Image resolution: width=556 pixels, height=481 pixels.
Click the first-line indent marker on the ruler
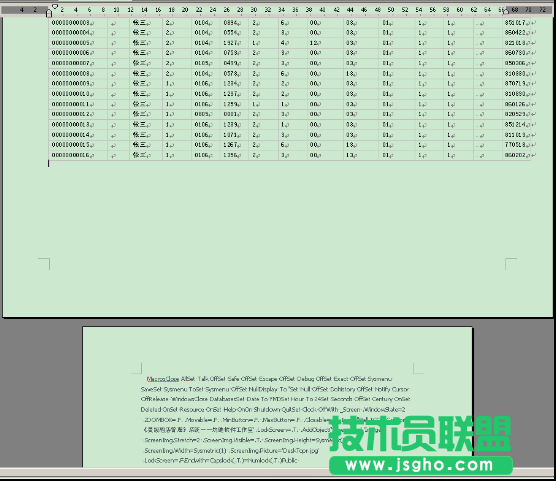pos(55,6)
